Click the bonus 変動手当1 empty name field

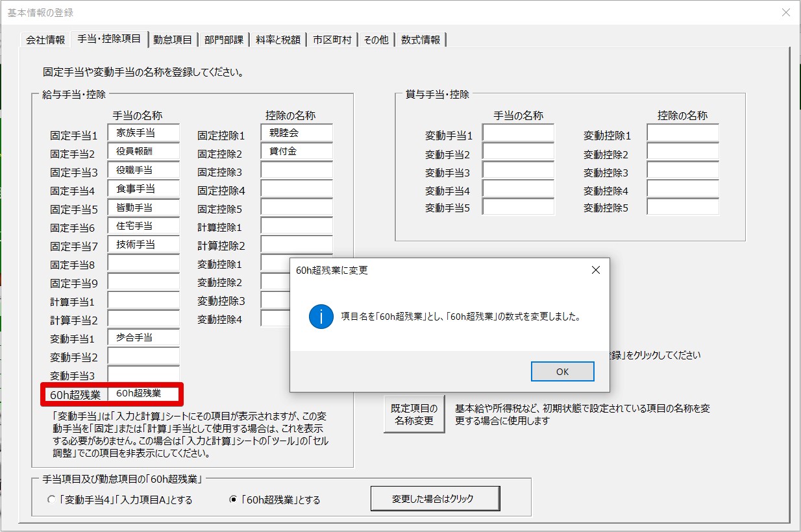point(518,133)
